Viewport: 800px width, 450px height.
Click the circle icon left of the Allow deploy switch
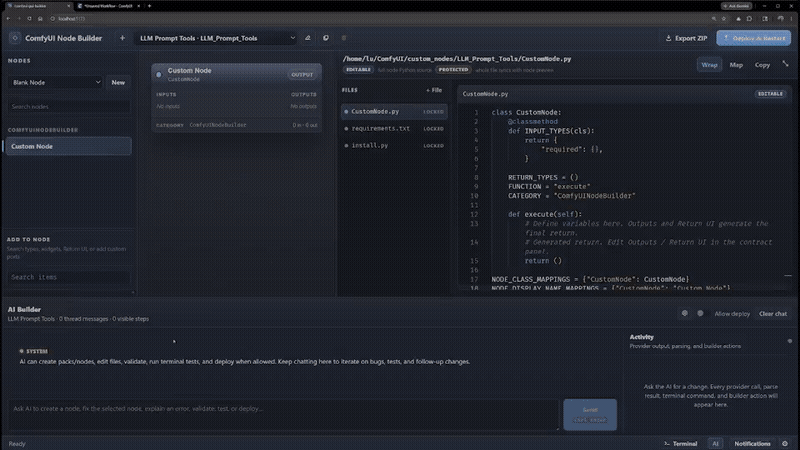point(685,313)
